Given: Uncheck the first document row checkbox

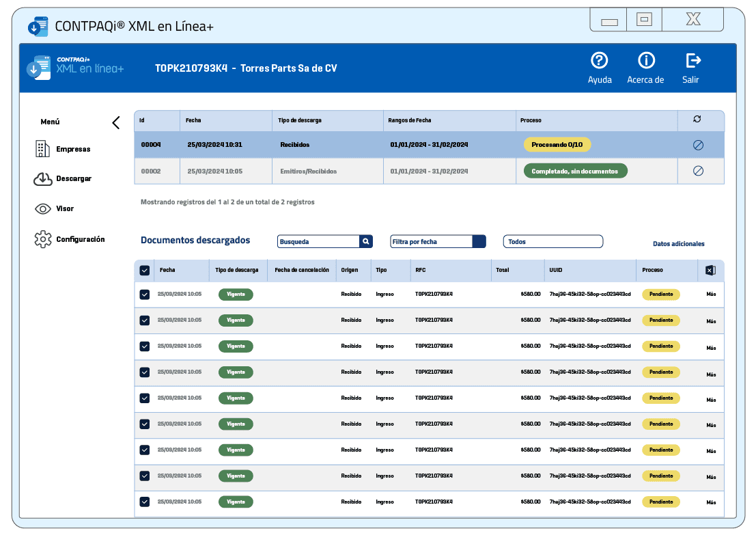Looking at the screenshot, I should point(144,295).
